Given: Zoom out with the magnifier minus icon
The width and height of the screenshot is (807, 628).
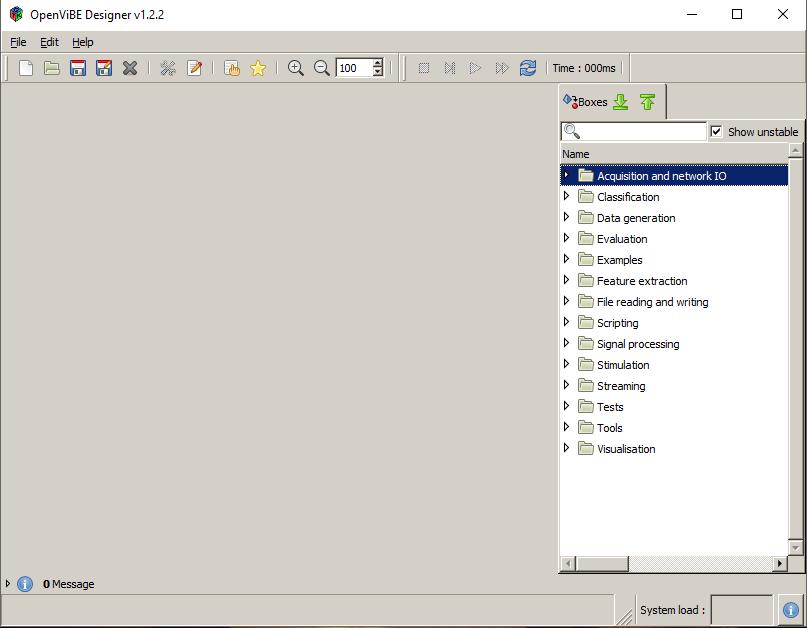Looking at the screenshot, I should point(322,68).
